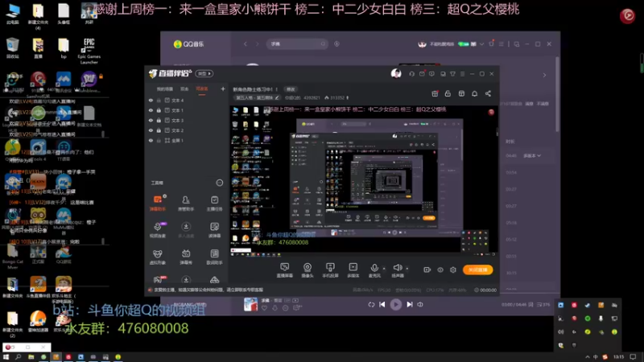
Task: Click the headset support icon in title bar
Action: point(411,74)
